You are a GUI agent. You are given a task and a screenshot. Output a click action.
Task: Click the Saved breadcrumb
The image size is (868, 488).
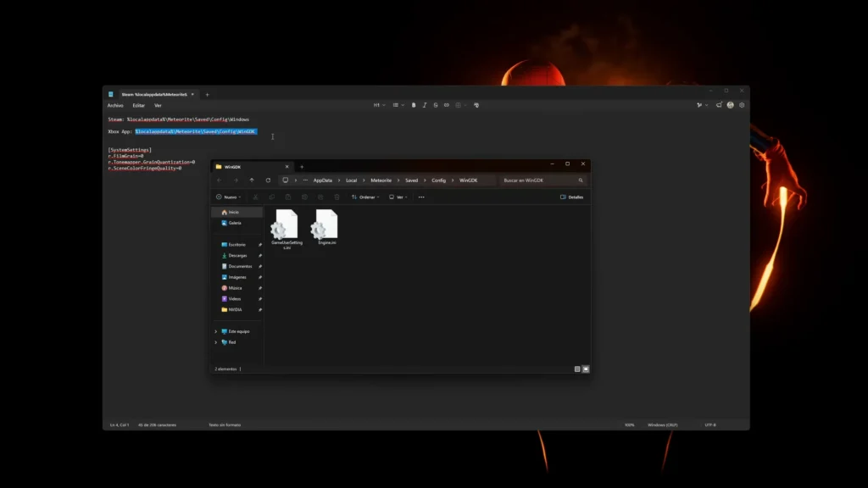coord(411,180)
